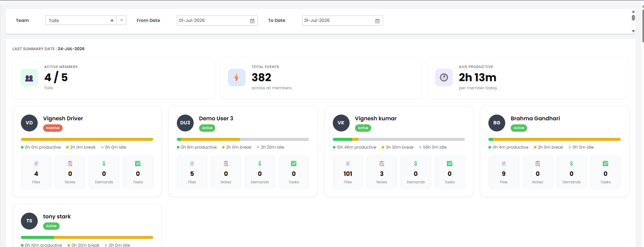Viewport: 644px width, 247px height.
Task: Click the 2h 13m avg productive value
Action: click(478, 78)
